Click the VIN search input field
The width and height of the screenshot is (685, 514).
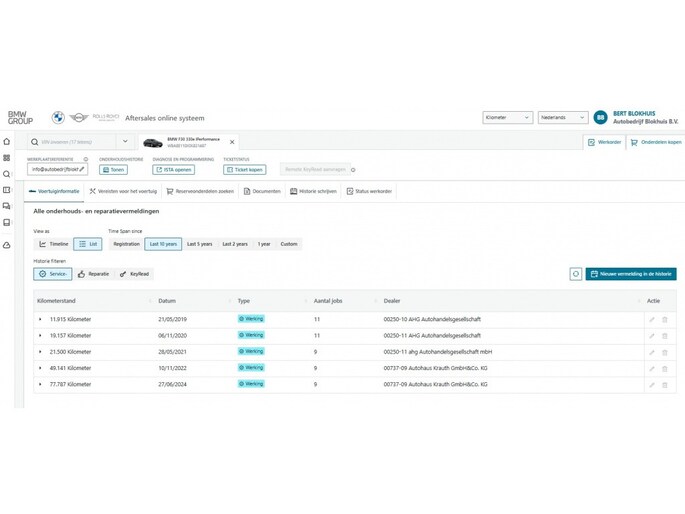click(x=75, y=142)
